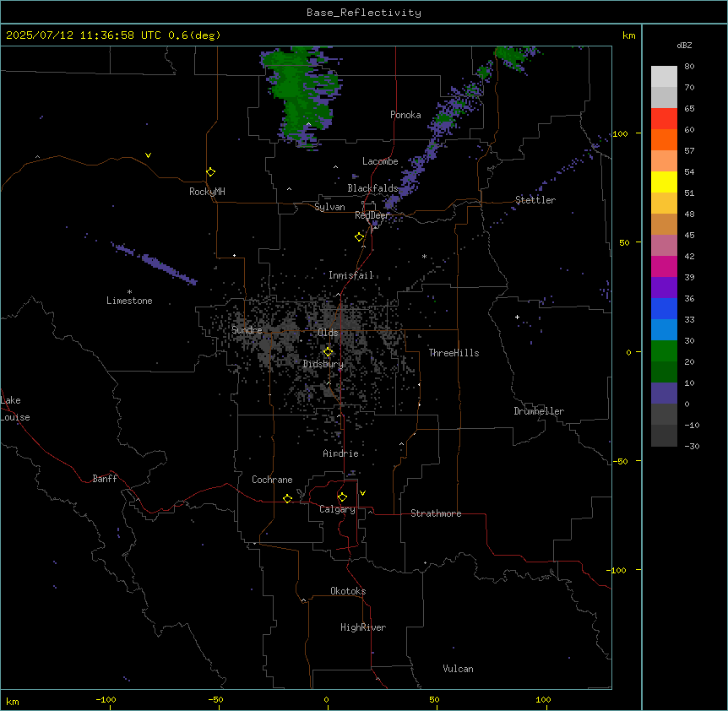Click the -30 value on dBZ scale

point(692,446)
